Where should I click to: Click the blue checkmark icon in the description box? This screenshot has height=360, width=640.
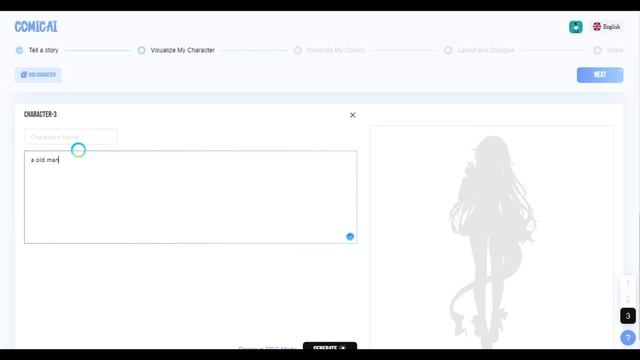point(350,236)
